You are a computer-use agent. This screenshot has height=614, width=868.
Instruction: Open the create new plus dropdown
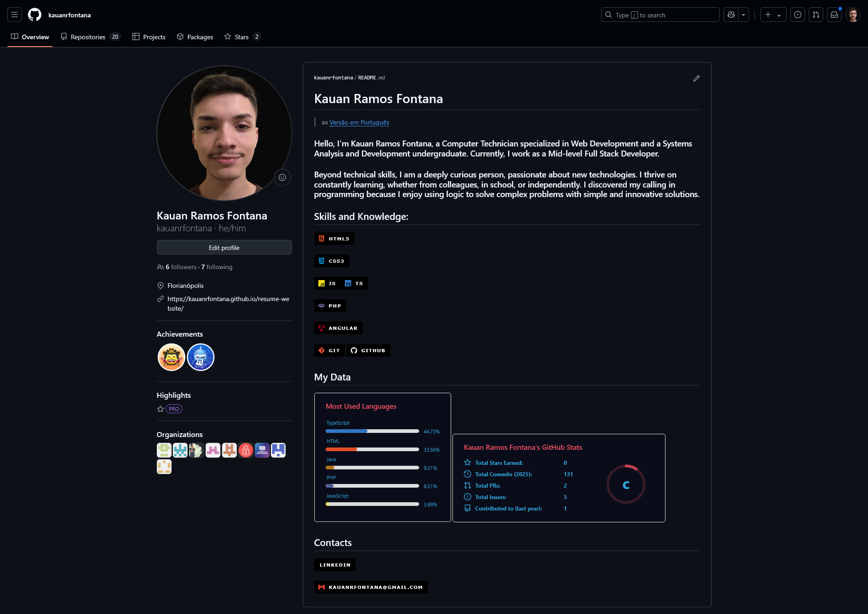773,15
